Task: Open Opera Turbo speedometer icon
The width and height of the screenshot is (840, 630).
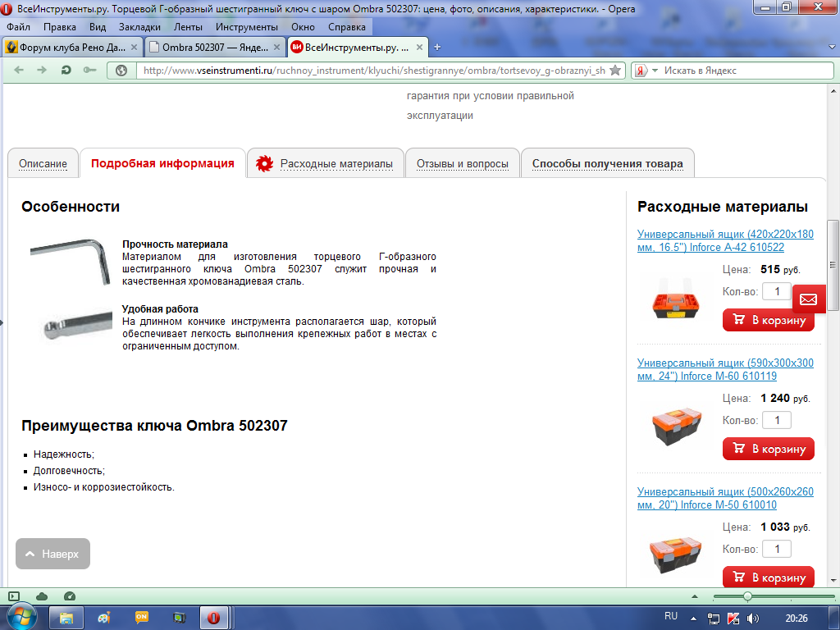Action: coord(70,596)
